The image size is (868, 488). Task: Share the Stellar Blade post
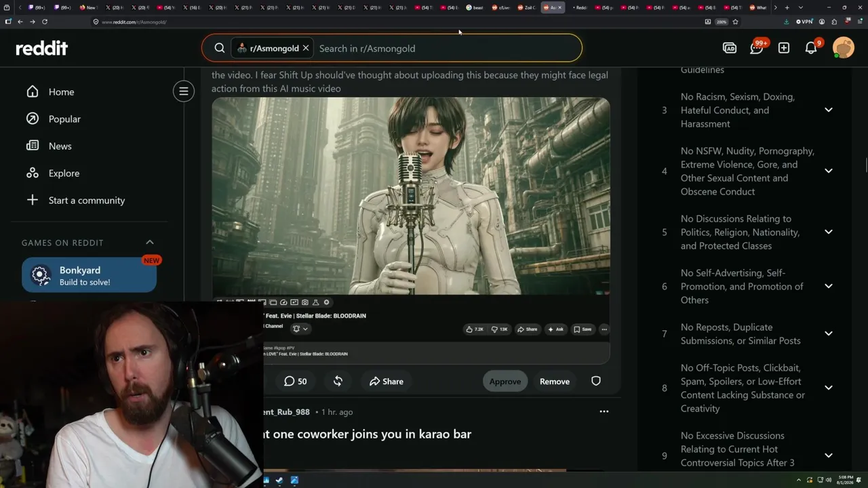(x=387, y=382)
